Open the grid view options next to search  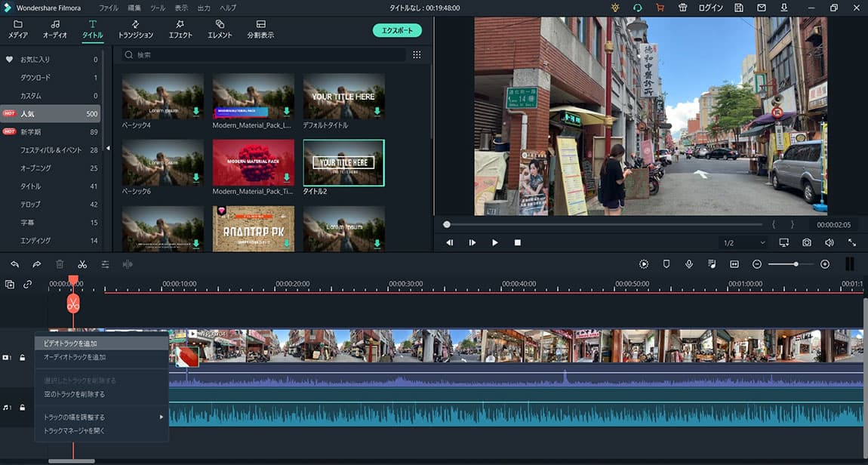417,55
